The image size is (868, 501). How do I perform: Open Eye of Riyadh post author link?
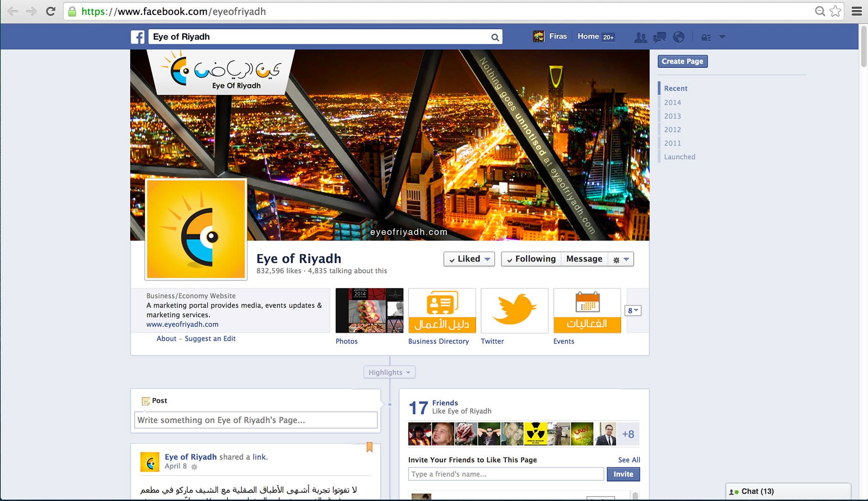[191, 457]
